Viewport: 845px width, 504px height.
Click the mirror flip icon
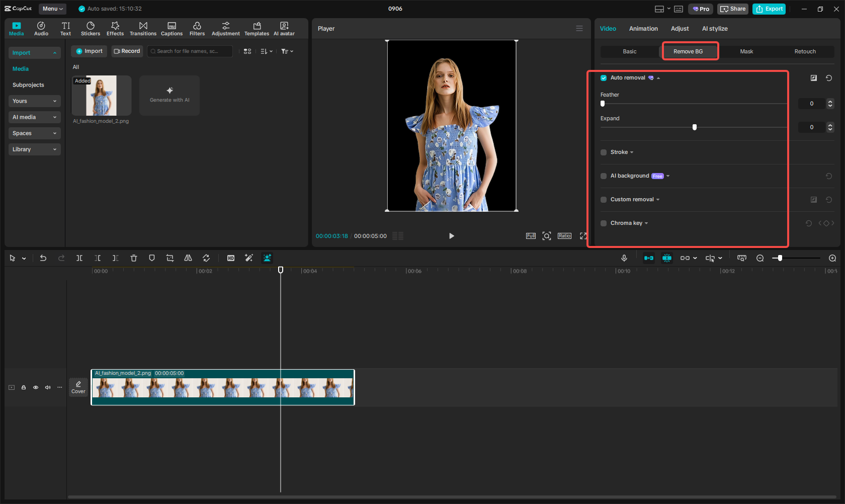pyautogui.click(x=188, y=258)
